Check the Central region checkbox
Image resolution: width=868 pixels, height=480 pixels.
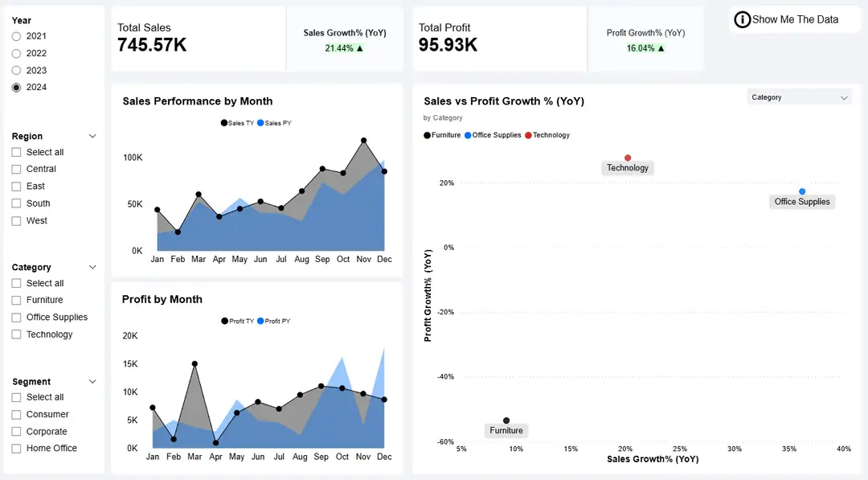[x=14, y=169]
